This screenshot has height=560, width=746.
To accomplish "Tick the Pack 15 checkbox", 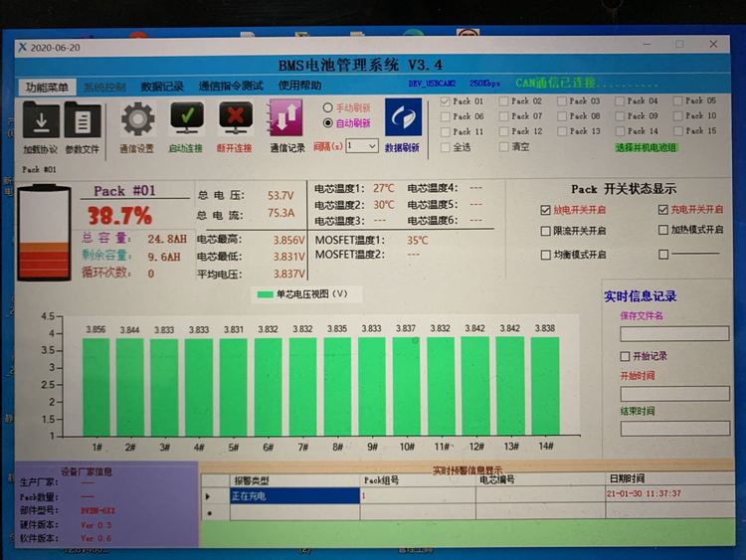I will [678, 131].
